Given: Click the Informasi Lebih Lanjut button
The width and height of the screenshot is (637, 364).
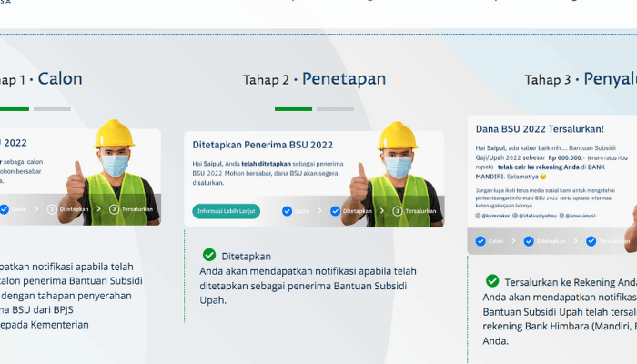Looking at the screenshot, I should coord(227,211).
